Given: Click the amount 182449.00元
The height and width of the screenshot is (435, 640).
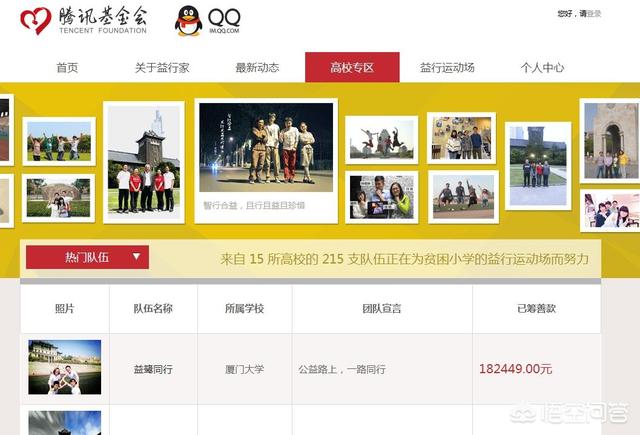Looking at the screenshot, I should coord(516,369).
